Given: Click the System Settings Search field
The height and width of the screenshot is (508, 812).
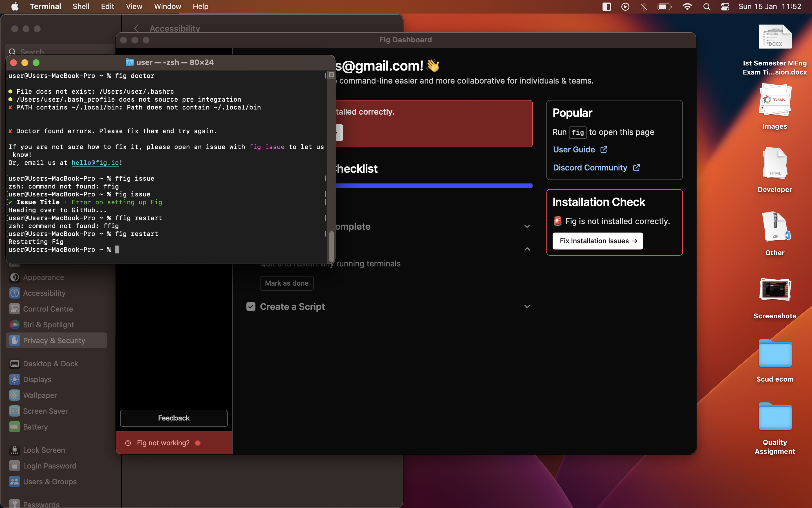Looking at the screenshot, I should click(60, 52).
